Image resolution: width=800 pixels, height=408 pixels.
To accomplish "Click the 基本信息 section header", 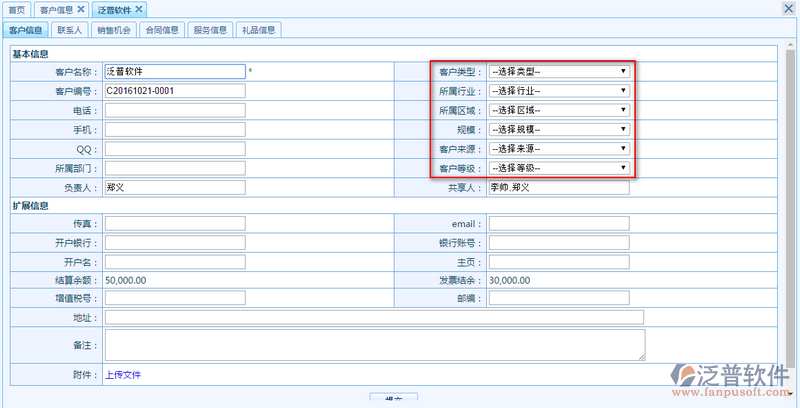I will point(31,54).
